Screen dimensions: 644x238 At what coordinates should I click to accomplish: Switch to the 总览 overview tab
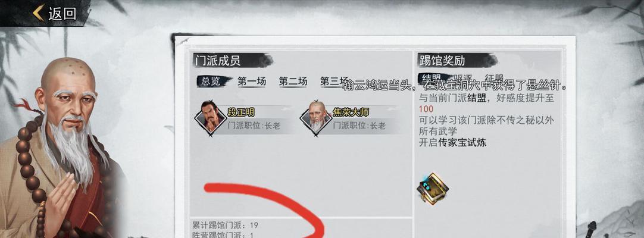[x=211, y=82]
